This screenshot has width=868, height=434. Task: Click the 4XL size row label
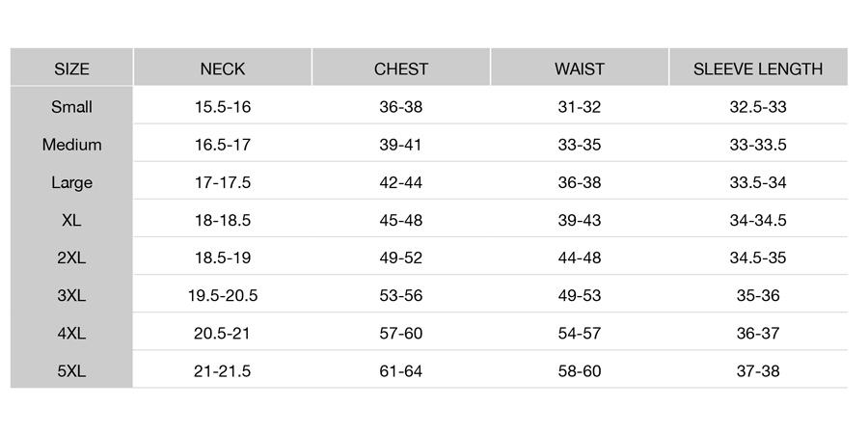71,334
